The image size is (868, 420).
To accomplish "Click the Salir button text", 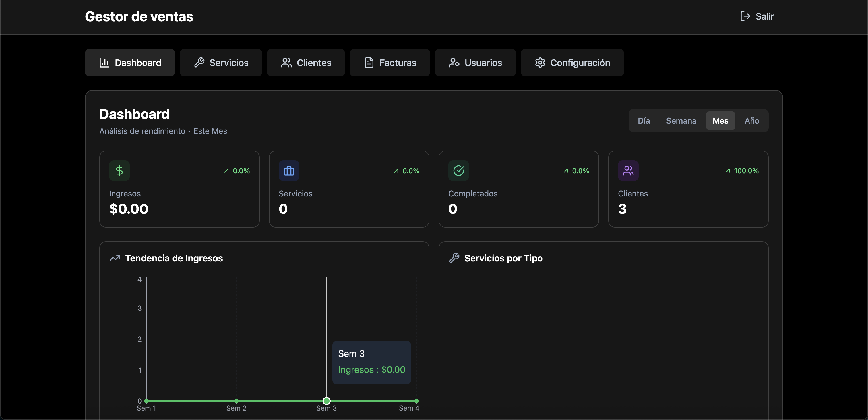I will click(765, 16).
